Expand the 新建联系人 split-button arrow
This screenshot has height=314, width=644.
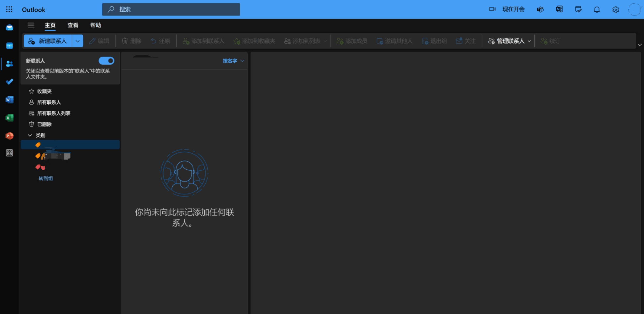coord(78,41)
